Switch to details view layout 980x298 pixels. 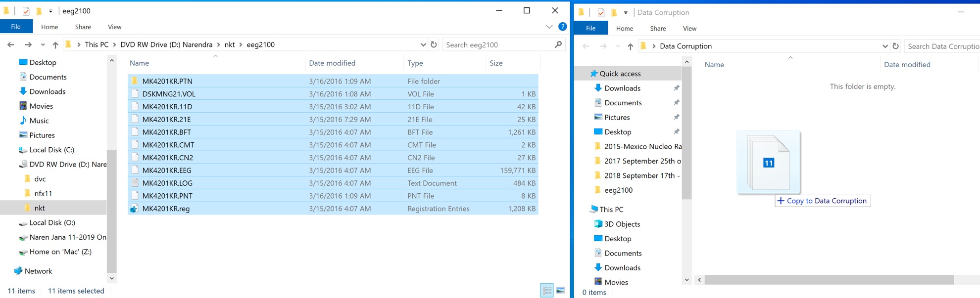point(547,291)
